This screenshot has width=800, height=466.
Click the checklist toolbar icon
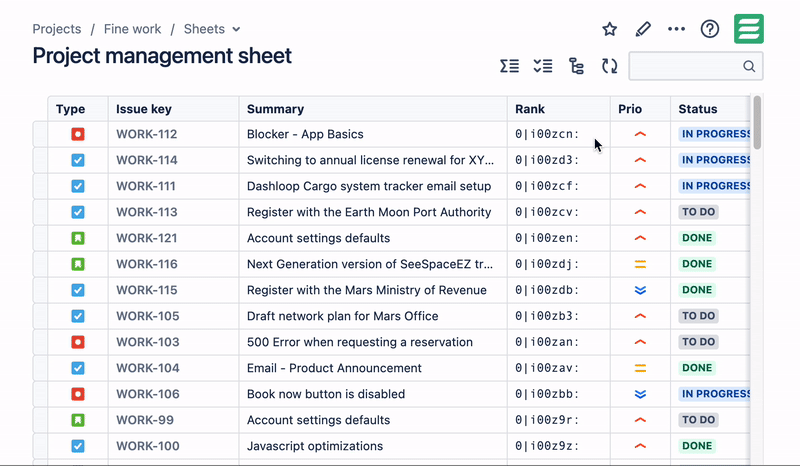click(543, 66)
